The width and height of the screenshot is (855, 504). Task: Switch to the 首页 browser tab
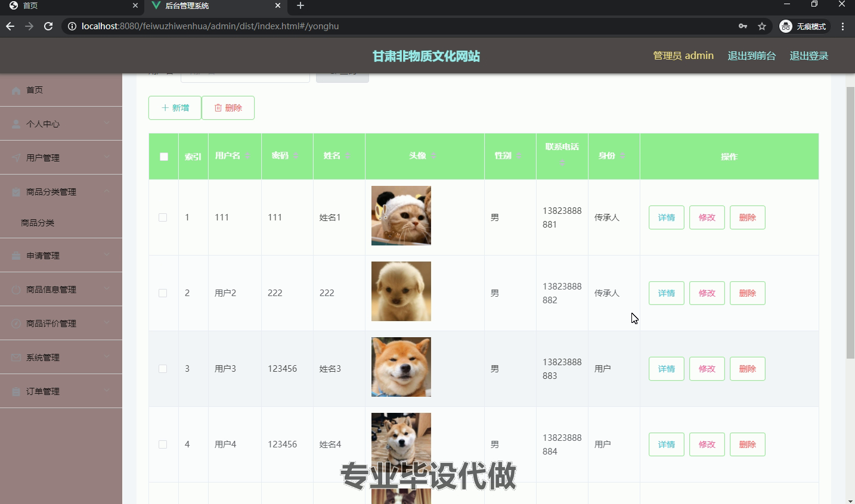[x=72, y=6]
